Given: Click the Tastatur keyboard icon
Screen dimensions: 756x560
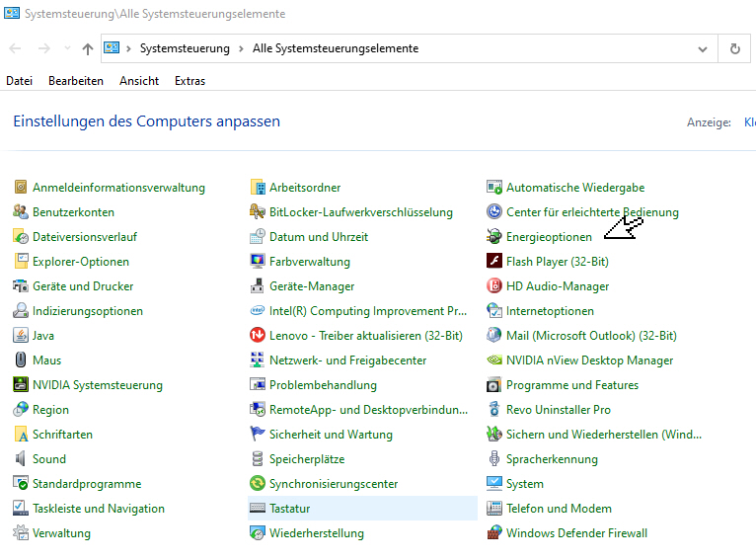Looking at the screenshot, I should pos(258,508).
